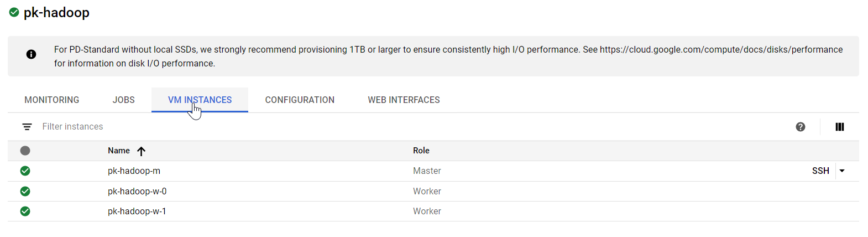The height and width of the screenshot is (237, 868).
Task: Click the green status check for pk-hadoop-w-1
Action: click(25, 211)
